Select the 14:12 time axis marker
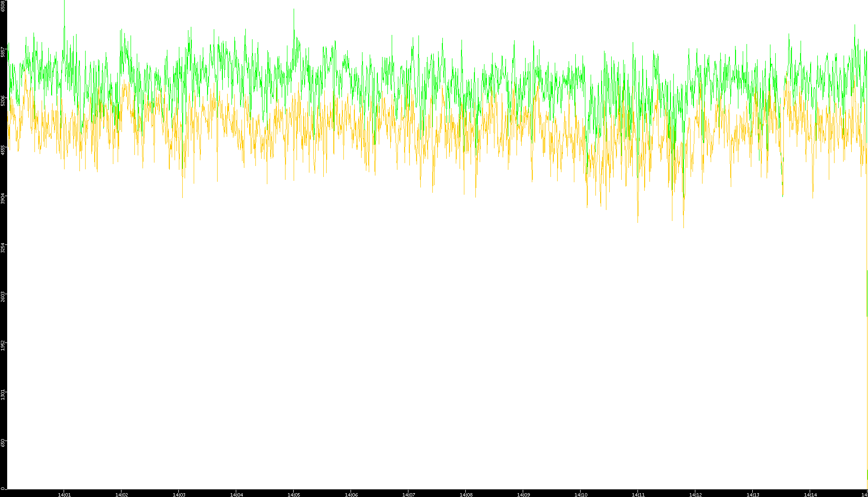Screen dimensions: 868x497 (695, 495)
